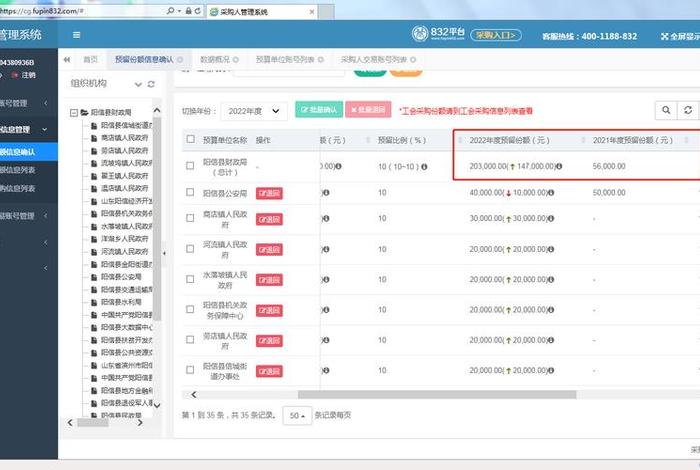The image size is (700, 470).
Task: Tick the checkbox for 阳信县信城街道办事处 row
Action: (190, 370)
